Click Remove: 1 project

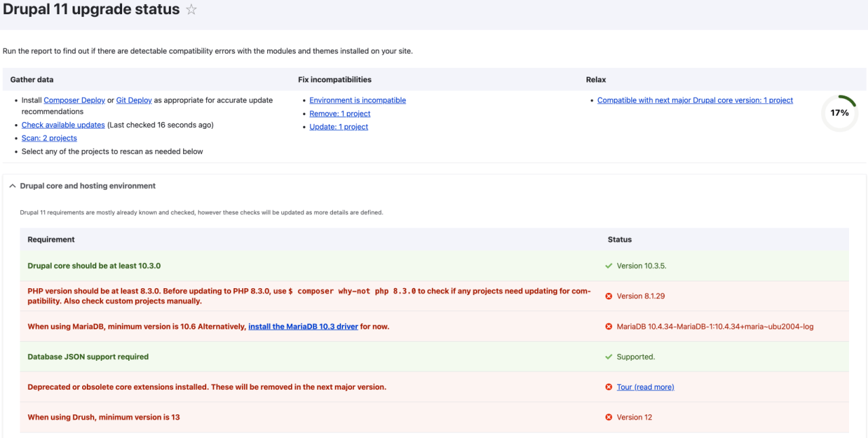(339, 113)
